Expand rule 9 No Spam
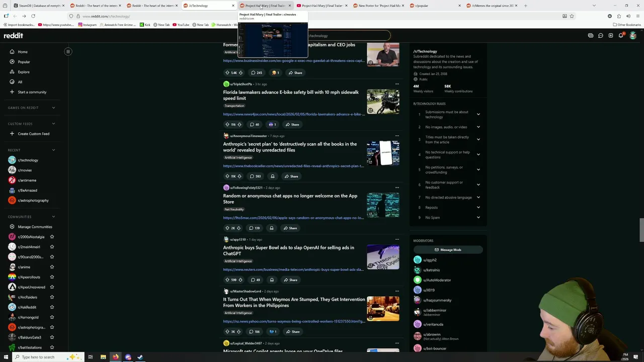 tap(478, 218)
